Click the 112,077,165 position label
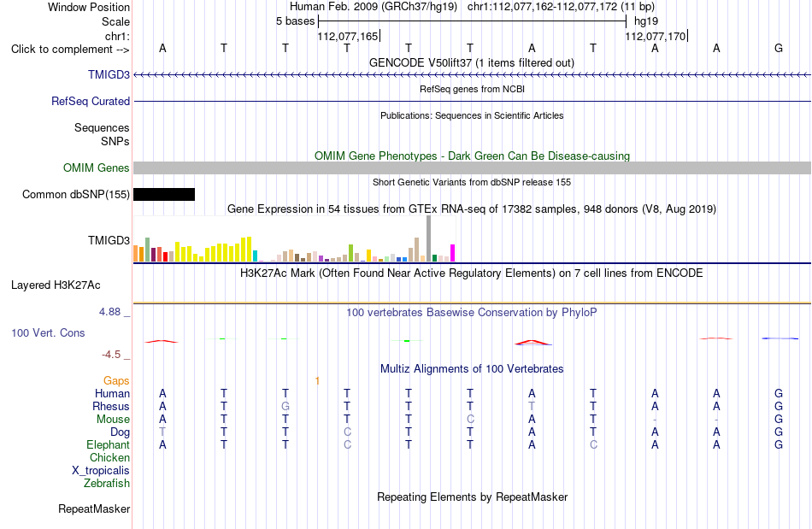The image size is (812, 529). coord(348,36)
